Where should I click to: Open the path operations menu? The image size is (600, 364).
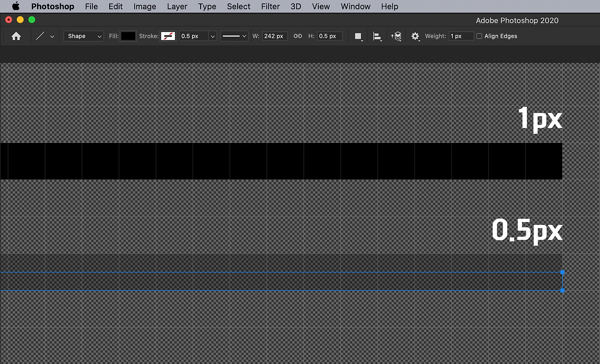click(359, 37)
